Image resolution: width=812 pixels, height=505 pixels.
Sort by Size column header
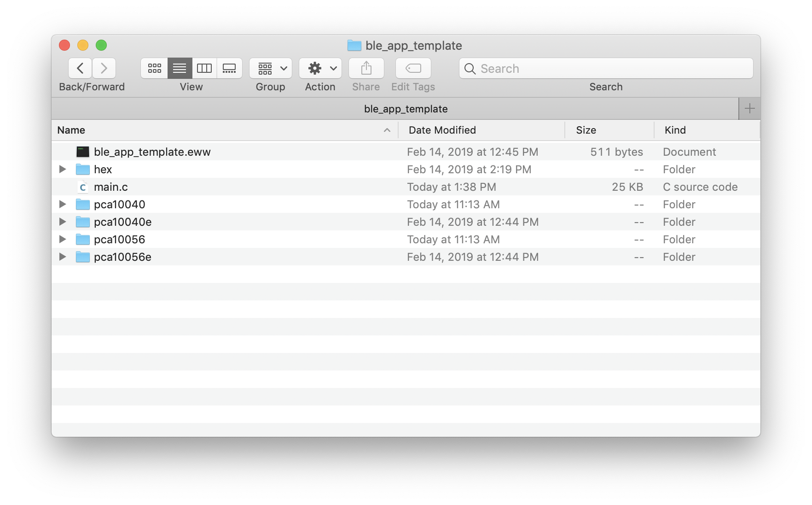pyautogui.click(x=586, y=130)
